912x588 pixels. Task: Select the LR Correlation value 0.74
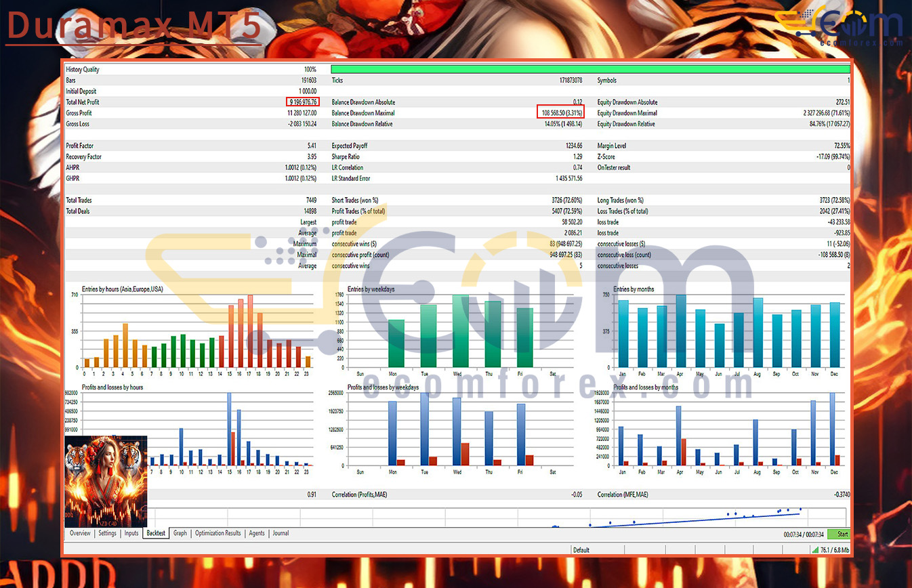(x=578, y=167)
